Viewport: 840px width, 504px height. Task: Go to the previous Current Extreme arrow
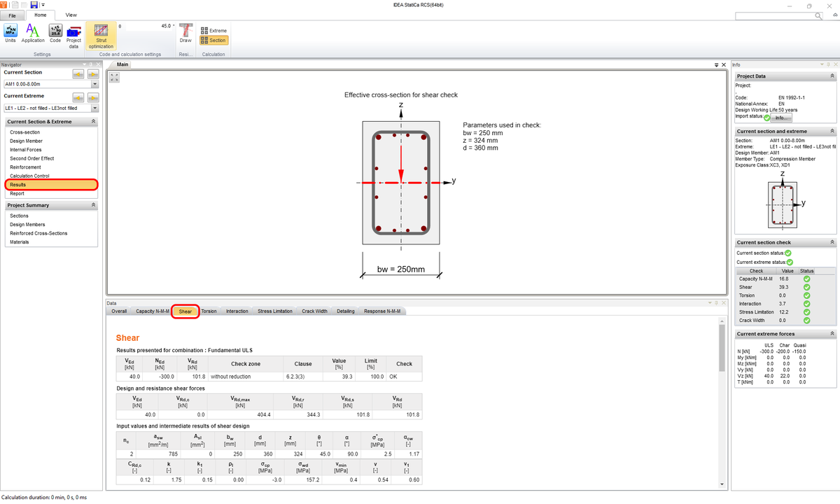pyautogui.click(x=78, y=98)
